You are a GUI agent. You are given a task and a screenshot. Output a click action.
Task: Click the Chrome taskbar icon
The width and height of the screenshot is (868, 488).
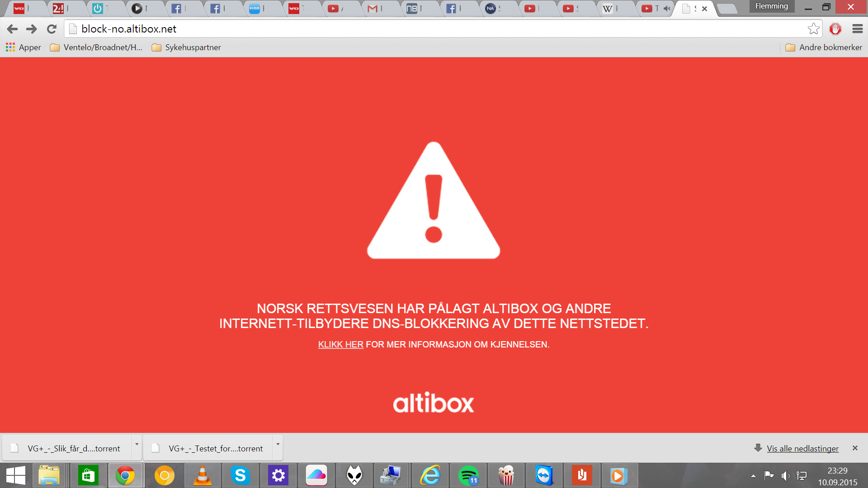pos(125,476)
